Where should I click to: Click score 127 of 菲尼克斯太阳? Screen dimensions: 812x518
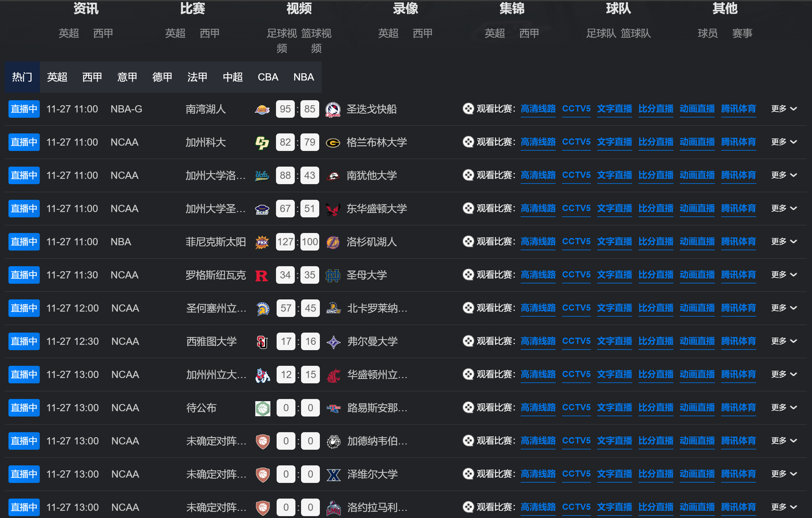click(x=285, y=242)
